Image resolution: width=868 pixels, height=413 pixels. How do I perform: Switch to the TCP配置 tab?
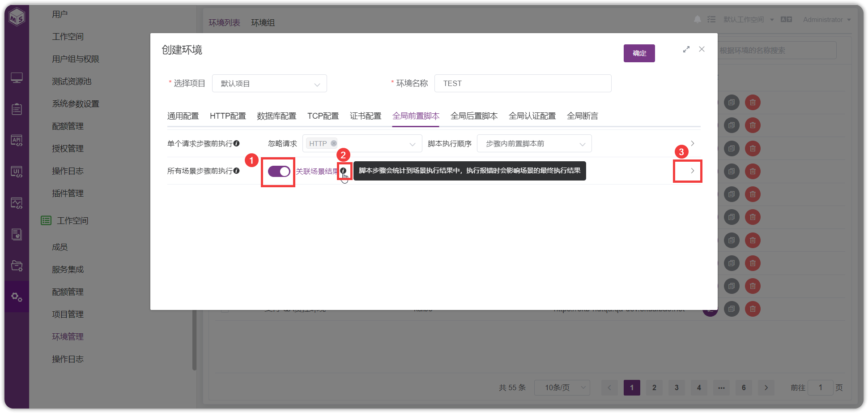click(323, 116)
